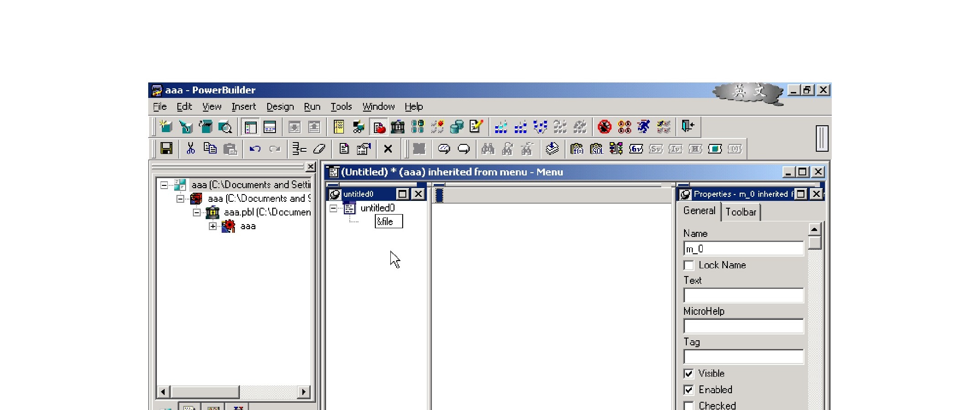Open the File menu
The image size is (980, 410).
click(160, 107)
